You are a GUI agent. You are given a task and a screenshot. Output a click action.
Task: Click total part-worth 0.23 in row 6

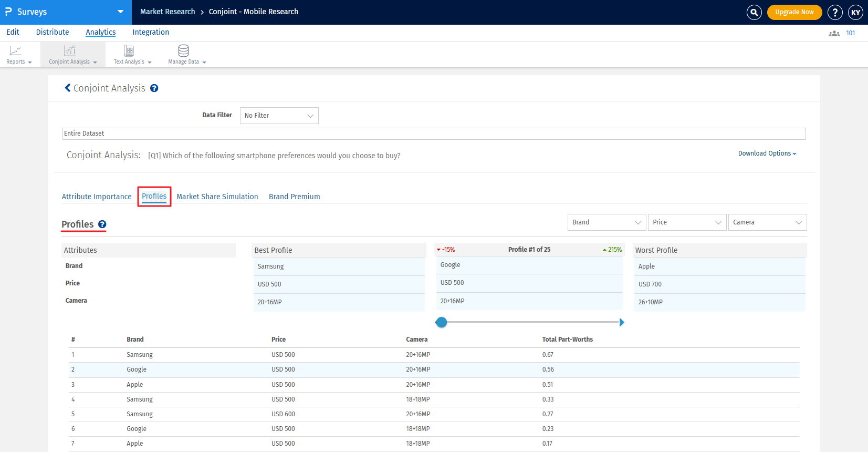click(x=548, y=429)
